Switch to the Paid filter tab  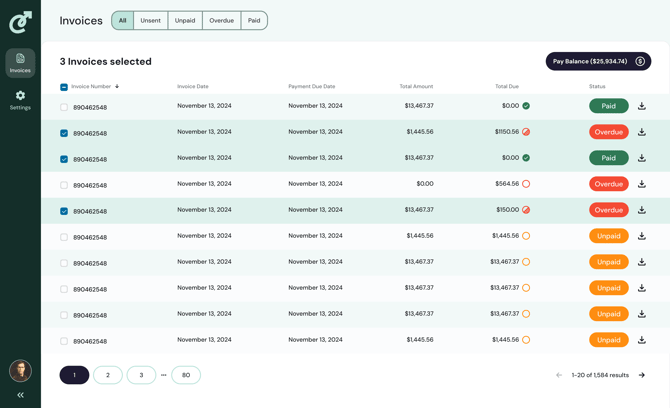[x=254, y=21]
